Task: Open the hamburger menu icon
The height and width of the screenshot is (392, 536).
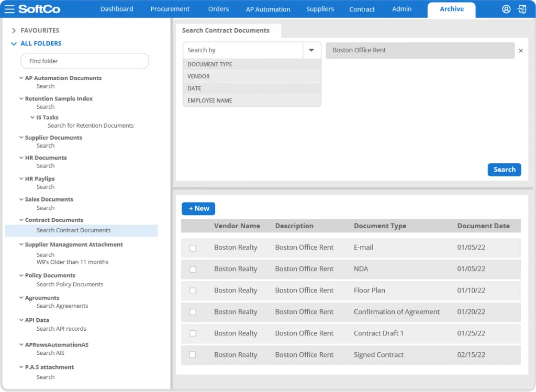Action: (x=9, y=9)
